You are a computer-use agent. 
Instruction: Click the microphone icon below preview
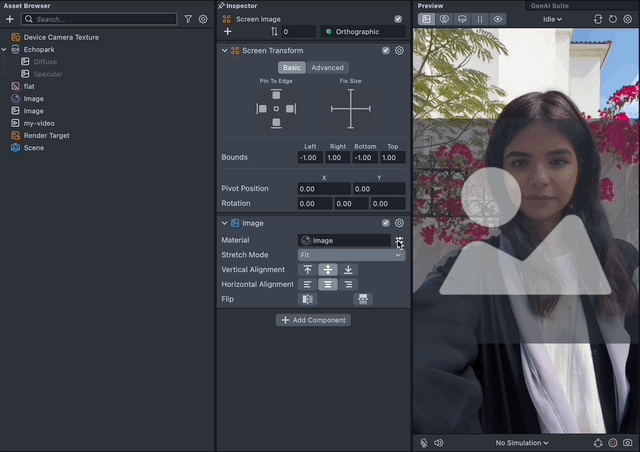424,442
